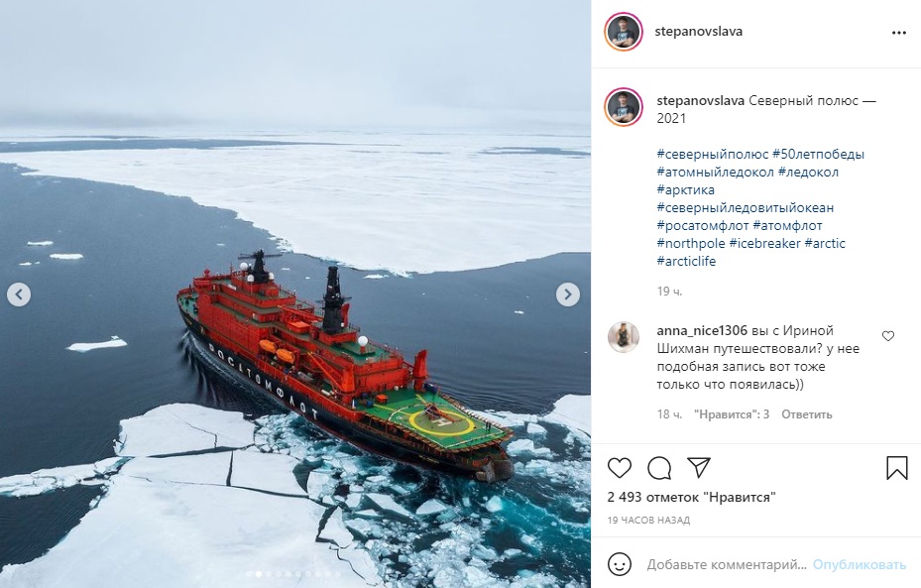The height and width of the screenshot is (588, 921).
Task: Publish comment with Опубликовать button
Action: (860, 564)
